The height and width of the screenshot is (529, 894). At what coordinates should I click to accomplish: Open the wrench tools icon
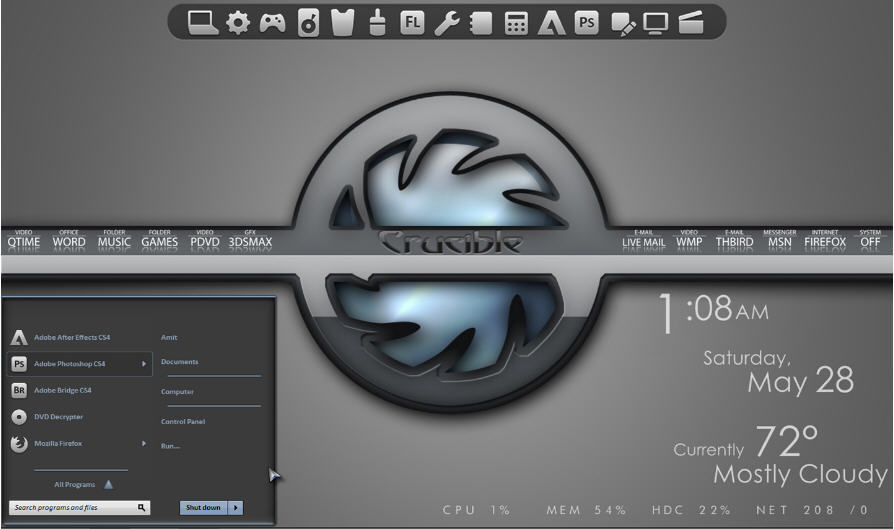pos(446,23)
